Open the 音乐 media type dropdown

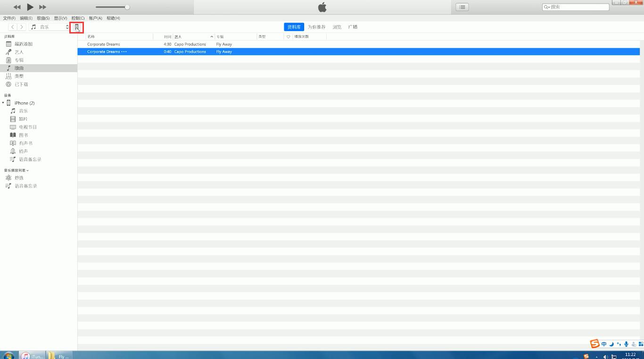(x=49, y=27)
